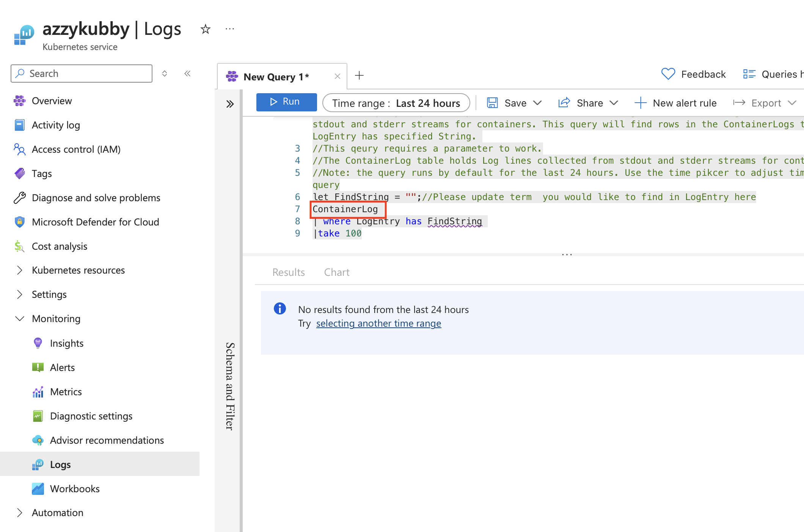This screenshot has height=532, width=804.
Task: Select Logs in the Monitoring menu
Action: [x=100, y=464]
